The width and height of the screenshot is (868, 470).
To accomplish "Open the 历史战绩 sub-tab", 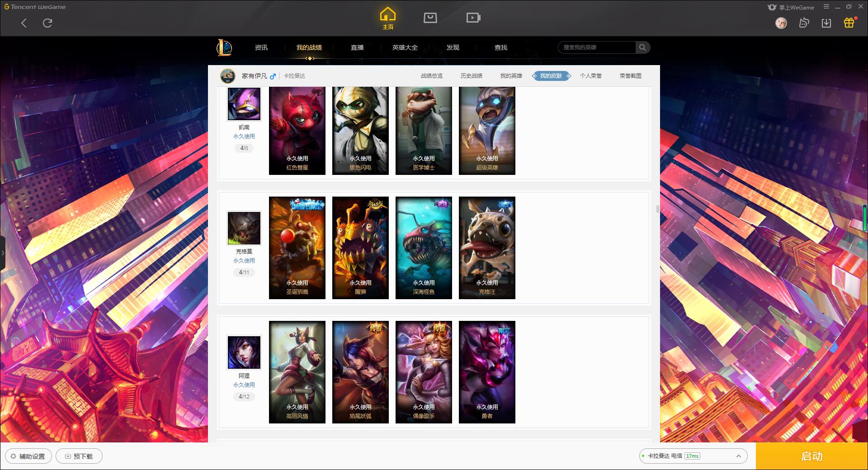I will (x=472, y=76).
